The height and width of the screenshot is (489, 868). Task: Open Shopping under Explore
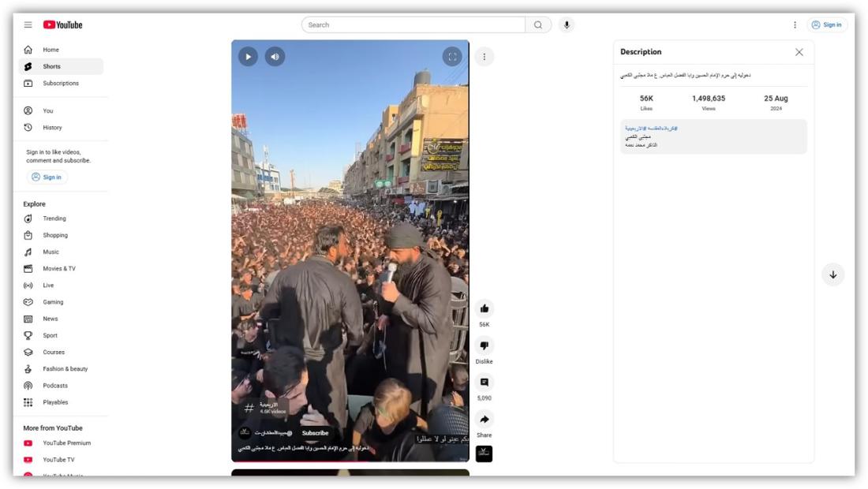coord(61,235)
